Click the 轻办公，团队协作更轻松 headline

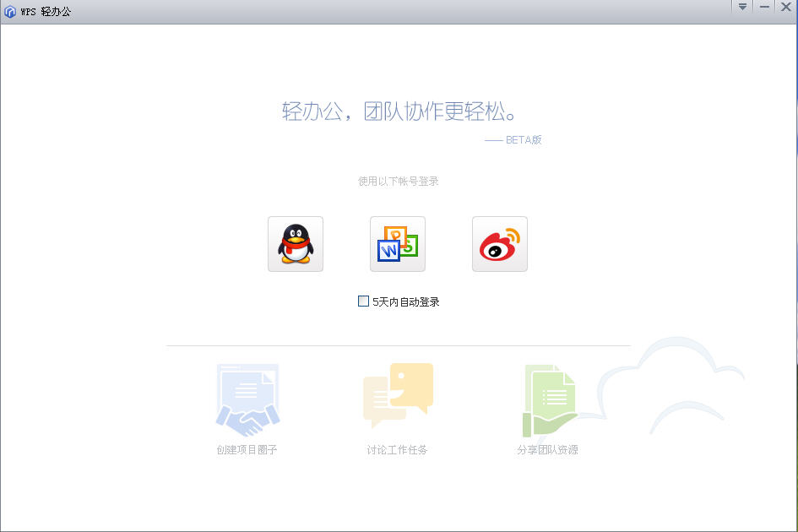[x=399, y=111]
